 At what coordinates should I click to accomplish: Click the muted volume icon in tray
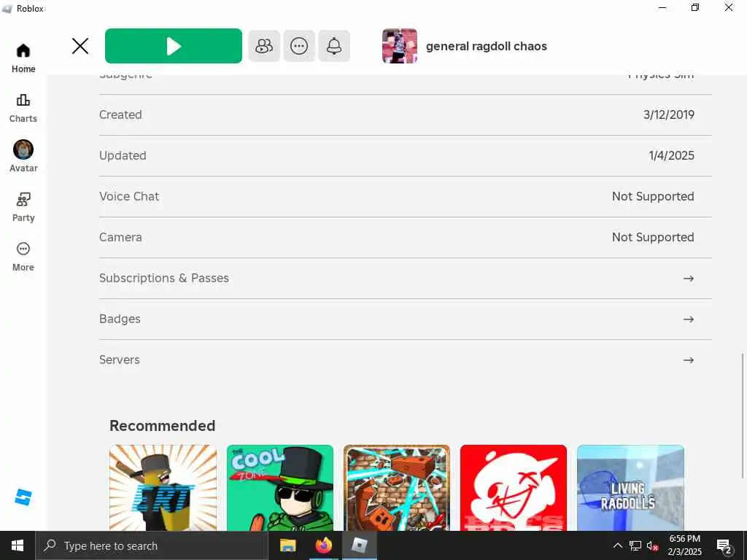[x=652, y=546]
